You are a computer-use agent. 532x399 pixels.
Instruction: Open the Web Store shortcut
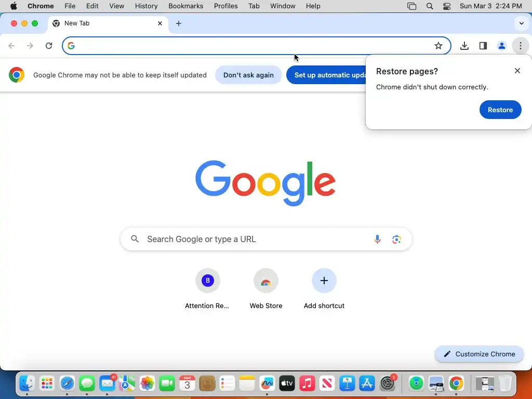[266, 289]
